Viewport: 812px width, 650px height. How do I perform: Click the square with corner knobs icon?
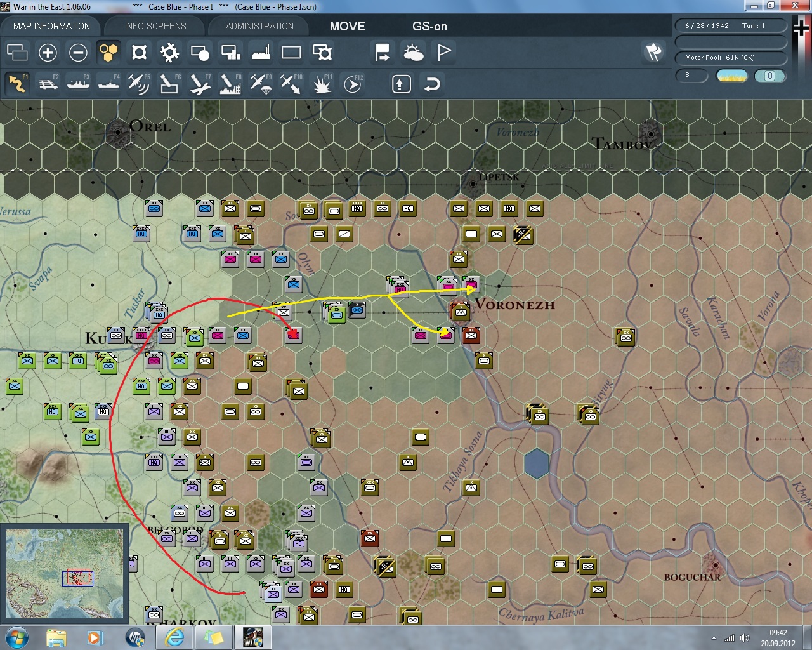coord(139,53)
